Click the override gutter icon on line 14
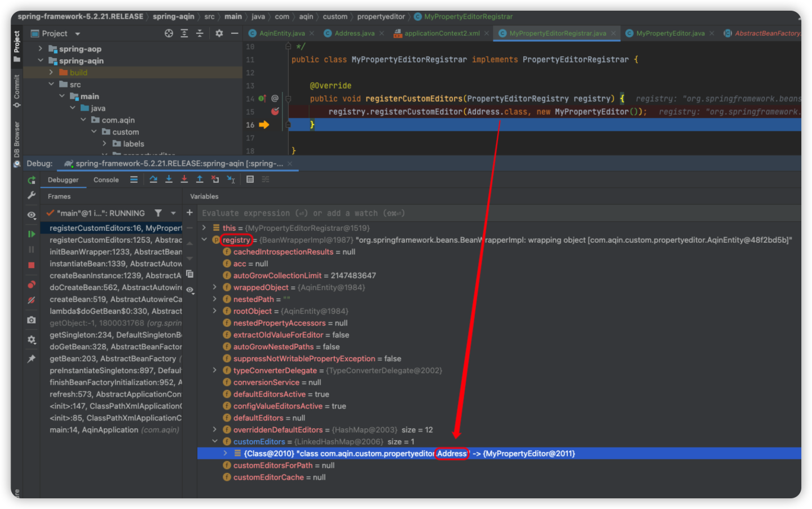812x509 pixels. 262,98
